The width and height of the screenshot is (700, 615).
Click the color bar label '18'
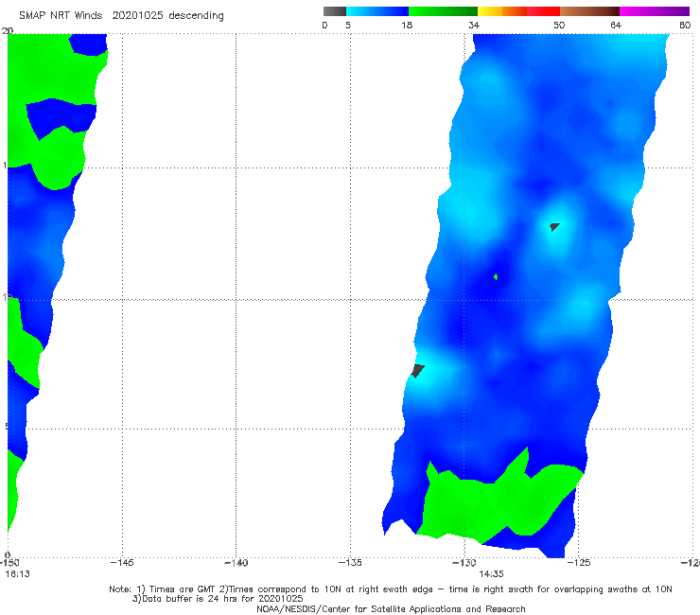[407, 25]
